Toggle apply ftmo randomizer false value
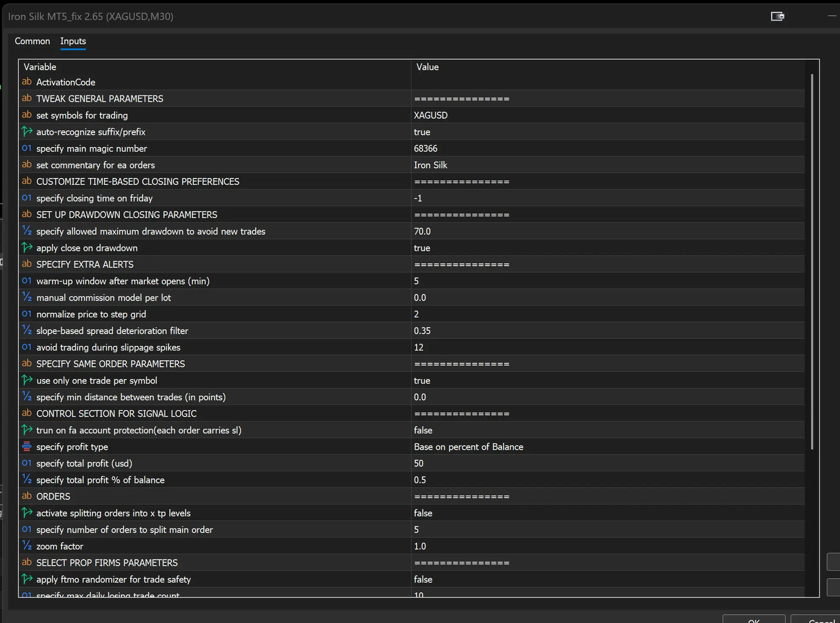The height and width of the screenshot is (623, 840). (x=608, y=579)
